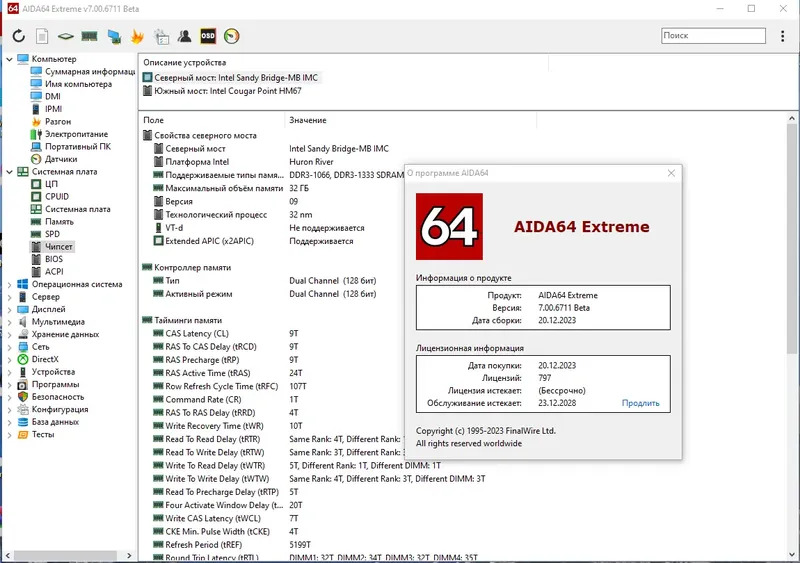Click the Refresh toolbar icon
800x563 pixels.
coord(19,36)
